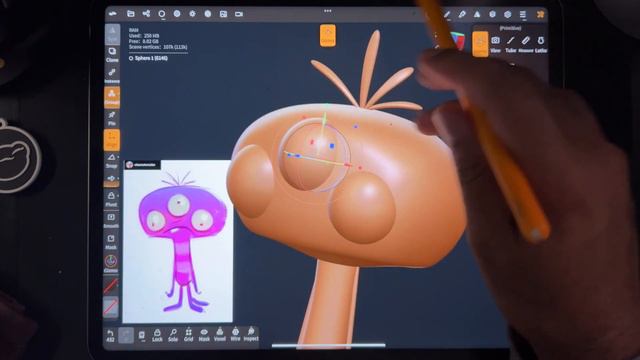Select the Measure tool
The width and height of the screenshot is (640, 360).
click(x=526, y=44)
